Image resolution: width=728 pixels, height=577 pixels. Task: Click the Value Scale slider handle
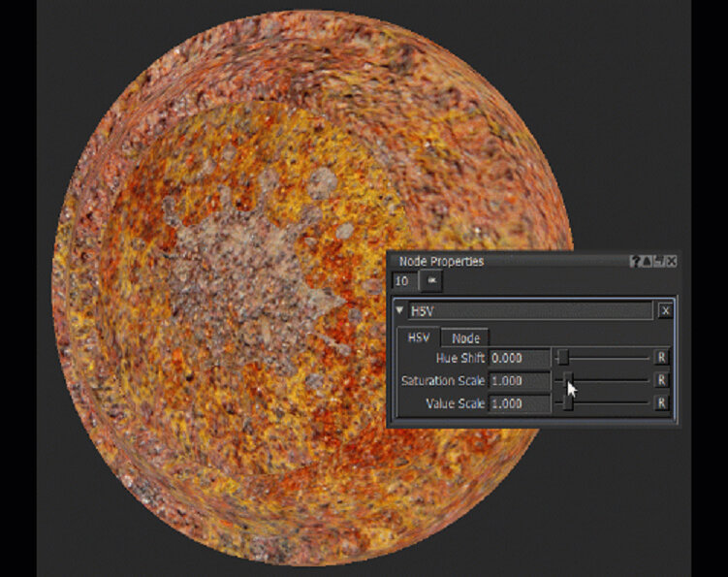click(568, 403)
